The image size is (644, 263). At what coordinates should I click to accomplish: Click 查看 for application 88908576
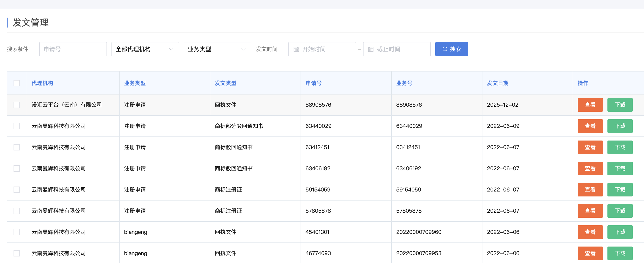(x=590, y=105)
